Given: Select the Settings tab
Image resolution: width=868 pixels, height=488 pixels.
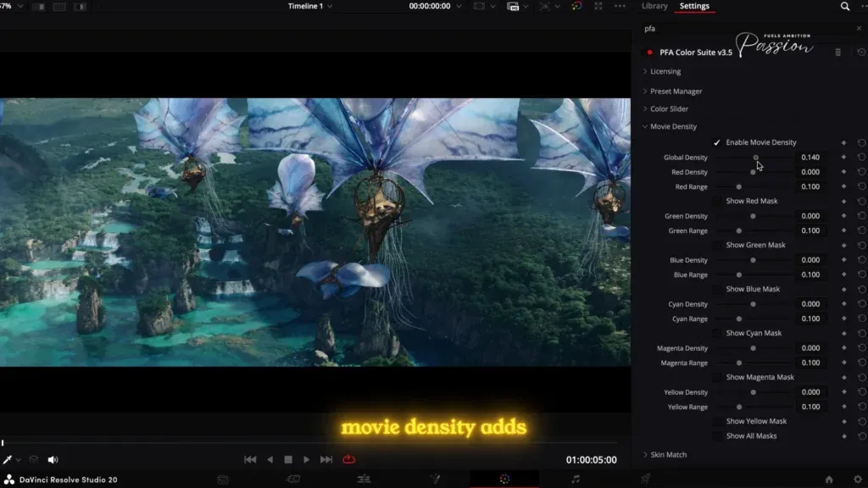Looking at the screenshot, I should pos(694,6).
